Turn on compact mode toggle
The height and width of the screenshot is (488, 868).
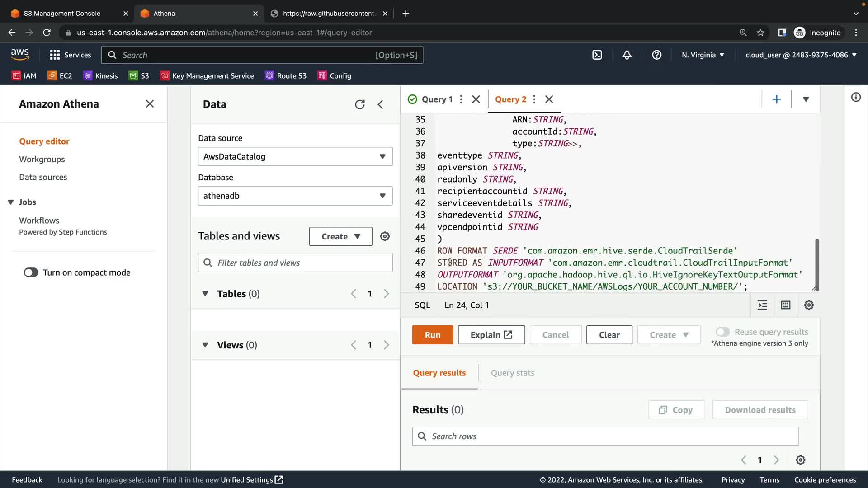click(31, 272)
